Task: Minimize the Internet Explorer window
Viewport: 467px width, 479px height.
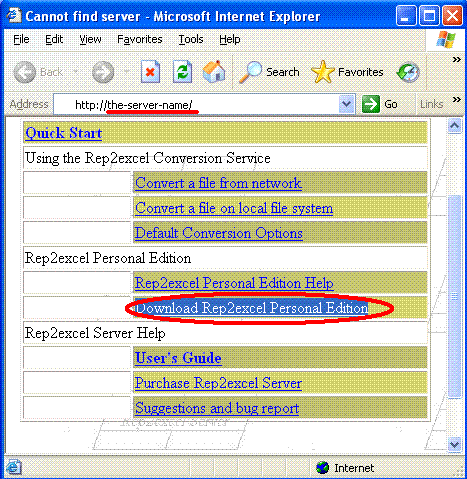Action: click(406, 16)
